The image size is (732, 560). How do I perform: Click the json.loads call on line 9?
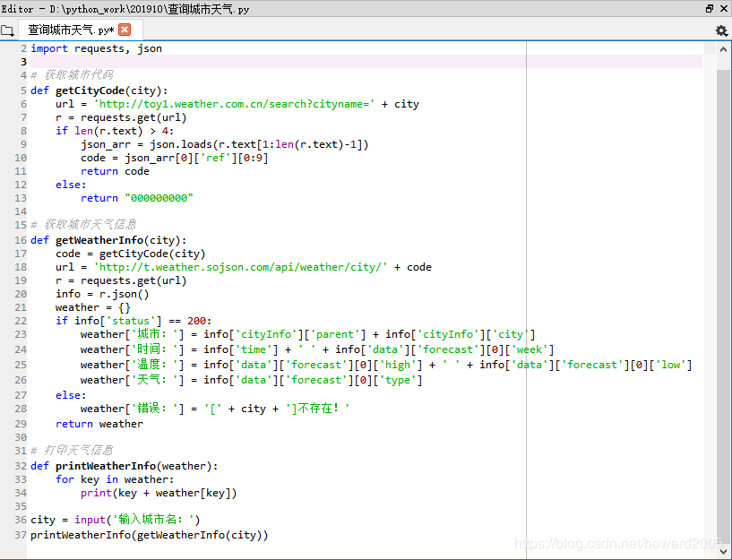tap(259, 144)
